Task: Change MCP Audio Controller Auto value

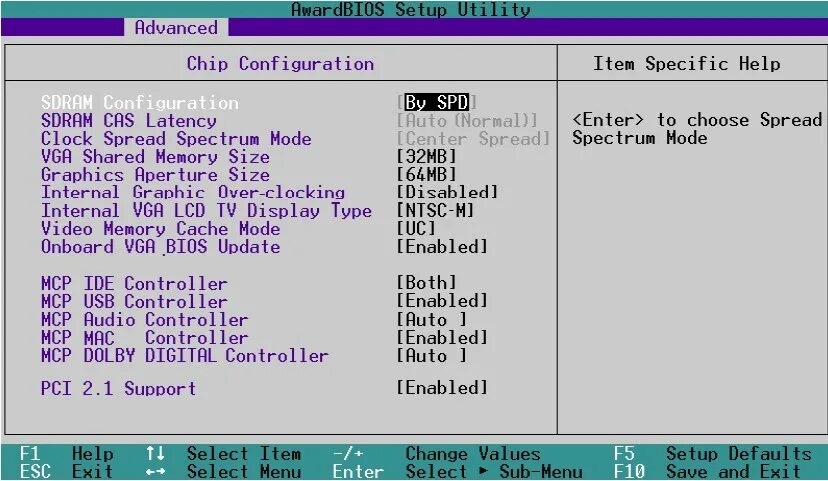Action: 432,319
